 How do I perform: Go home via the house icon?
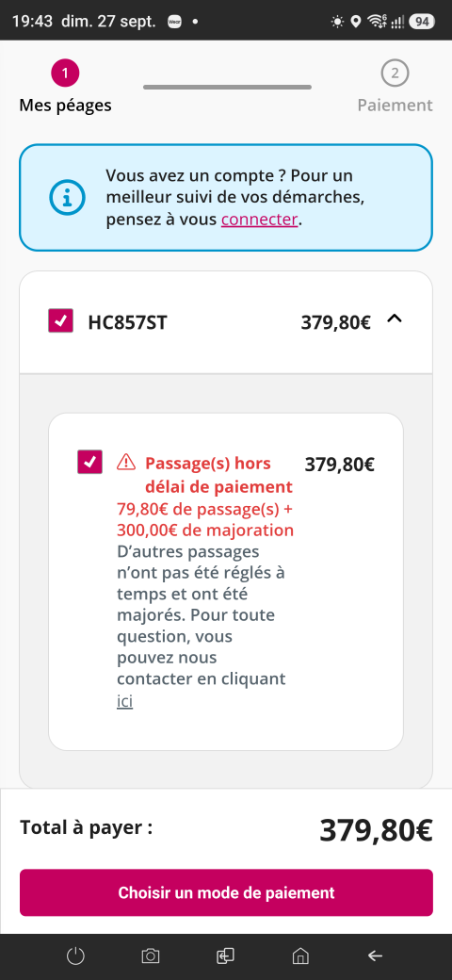point(300,955)
